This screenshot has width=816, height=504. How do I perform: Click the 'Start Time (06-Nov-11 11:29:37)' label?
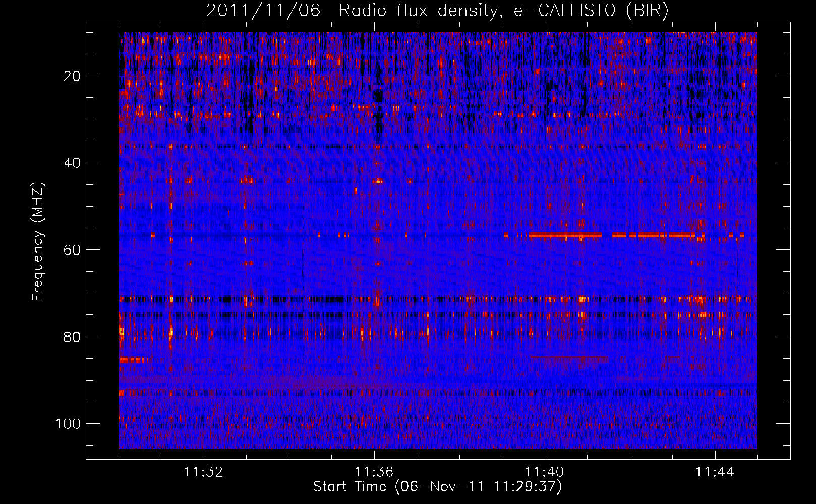pyautogui.click(x=437, y=487)
